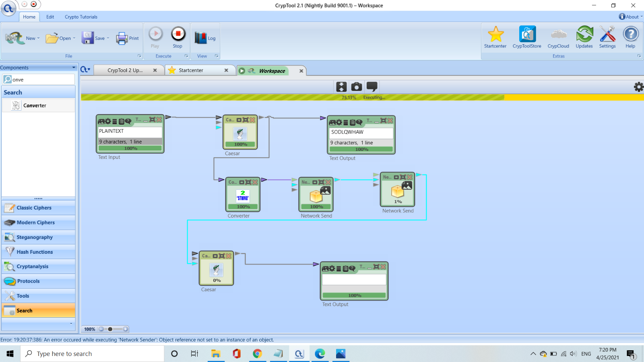The width and height of the screenshot is (644, 362).
Task: Delete the Text Input component
Action: (159, 119)
